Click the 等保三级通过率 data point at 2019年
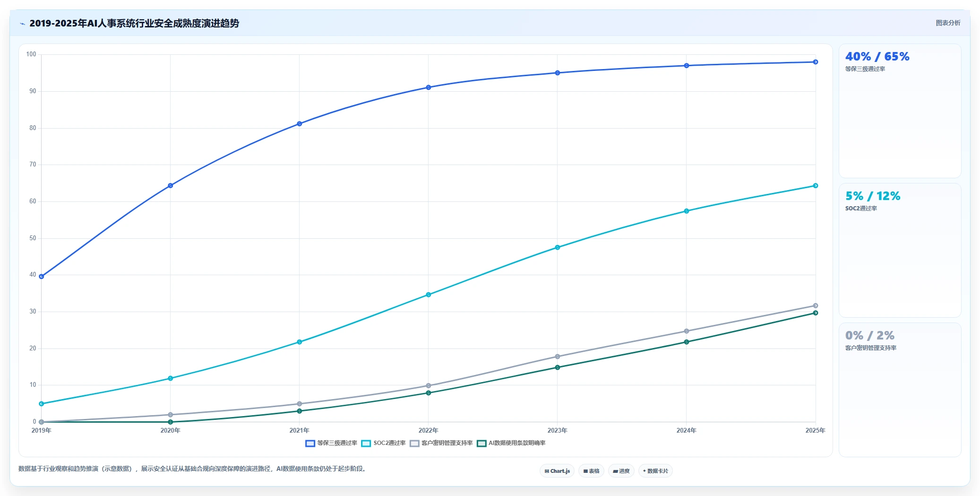This screenshot has width=980, height=496. (42, 277)
